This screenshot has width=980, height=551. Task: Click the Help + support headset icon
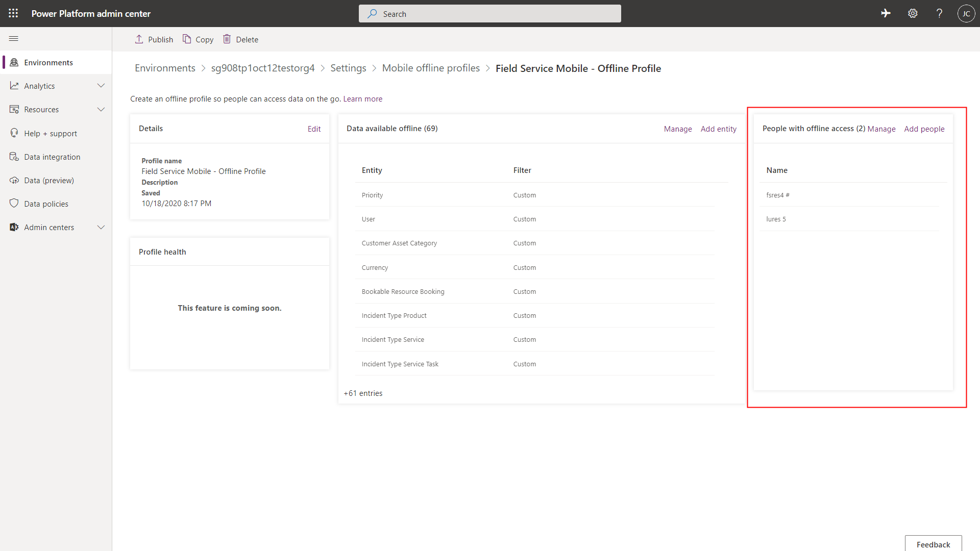tap(14, 133)
